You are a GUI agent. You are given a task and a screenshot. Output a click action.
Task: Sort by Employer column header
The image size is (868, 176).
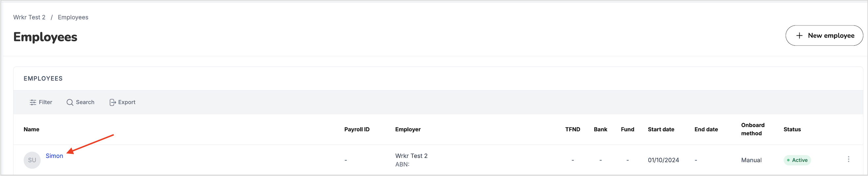point(408,129)
